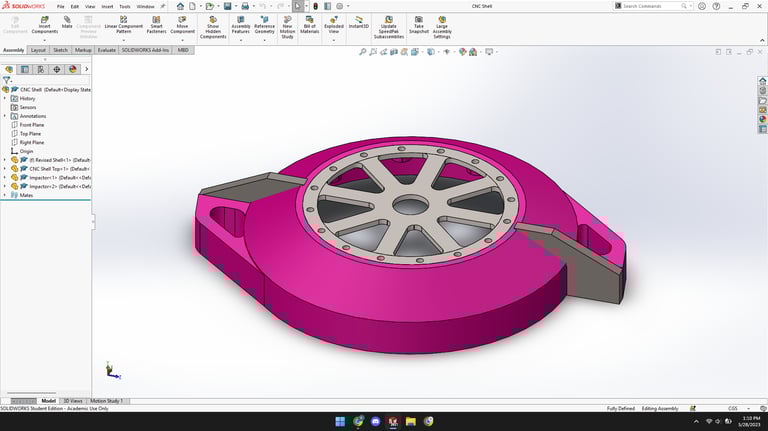768x431 pixels.
Task: Save the document with the Save icon
Action: pyautogui.click(x=227, y=6)
